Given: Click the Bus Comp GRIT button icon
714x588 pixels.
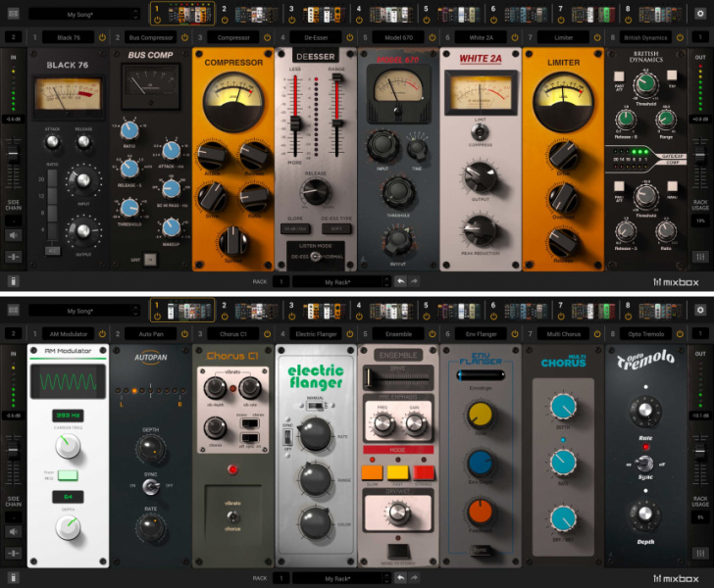Looking at the screenshot, I should pos(150,260).
